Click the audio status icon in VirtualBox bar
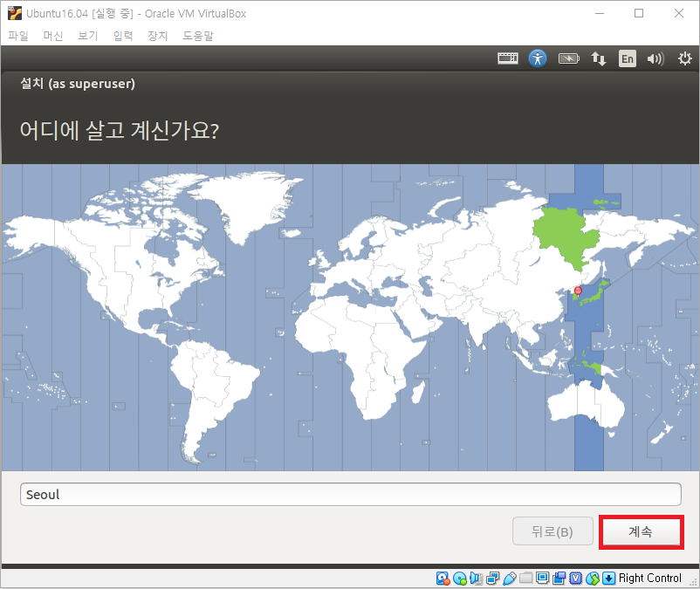700x589 pixels. (x=476, y=579)
